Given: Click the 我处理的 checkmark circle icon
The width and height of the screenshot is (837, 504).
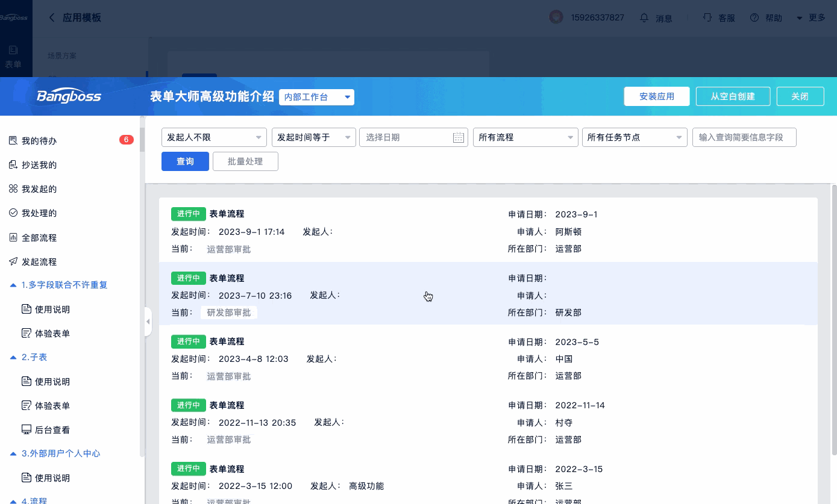Looking at the screenshot, I should tap(13, 213).
